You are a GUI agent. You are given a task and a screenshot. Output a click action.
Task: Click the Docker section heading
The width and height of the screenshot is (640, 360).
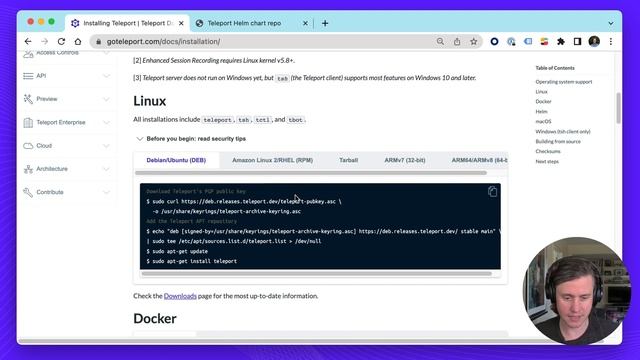coord(155,318)
